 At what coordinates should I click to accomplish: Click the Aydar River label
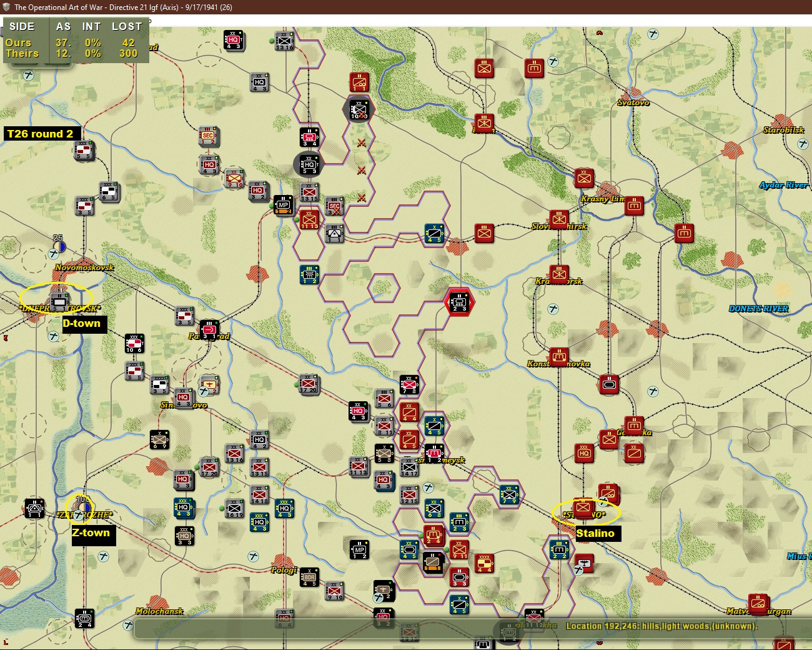[783, 185]
